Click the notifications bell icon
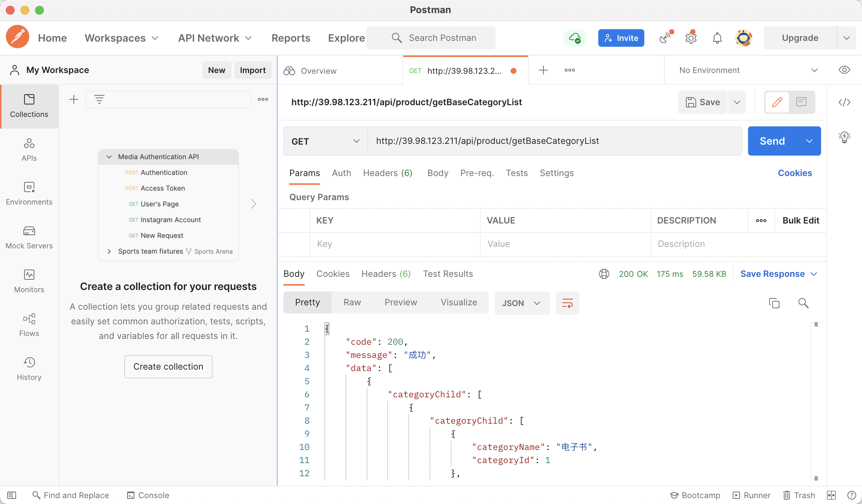The image size is (862, 504). click(x=717, y=38)
